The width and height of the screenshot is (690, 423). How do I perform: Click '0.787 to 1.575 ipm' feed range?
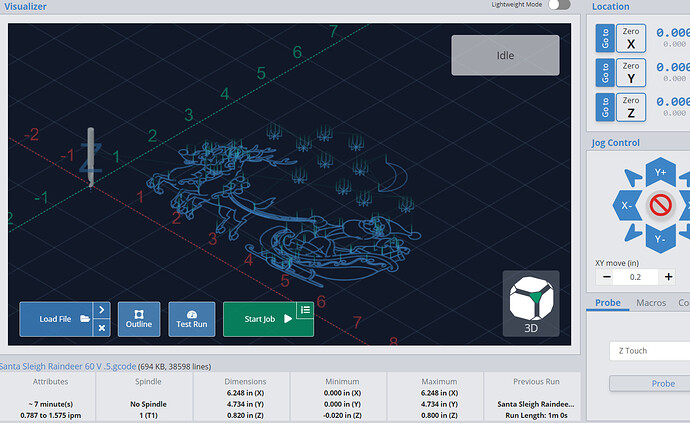(x=51, y=415)
